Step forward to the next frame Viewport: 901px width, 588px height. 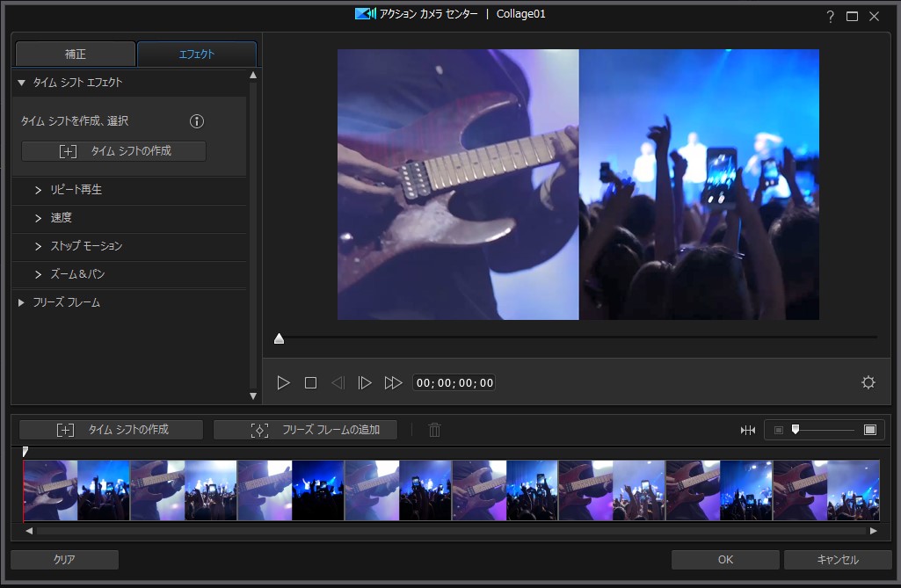pos(364,383)
